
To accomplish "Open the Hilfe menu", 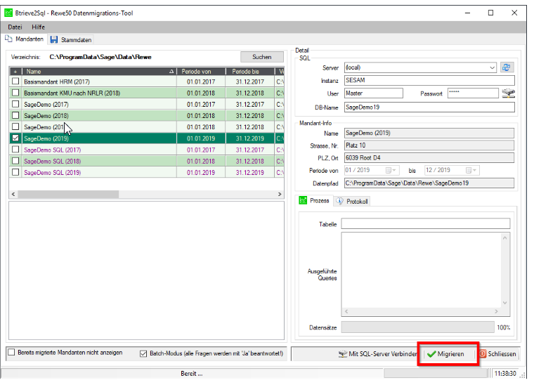I will tap(38, 27).
